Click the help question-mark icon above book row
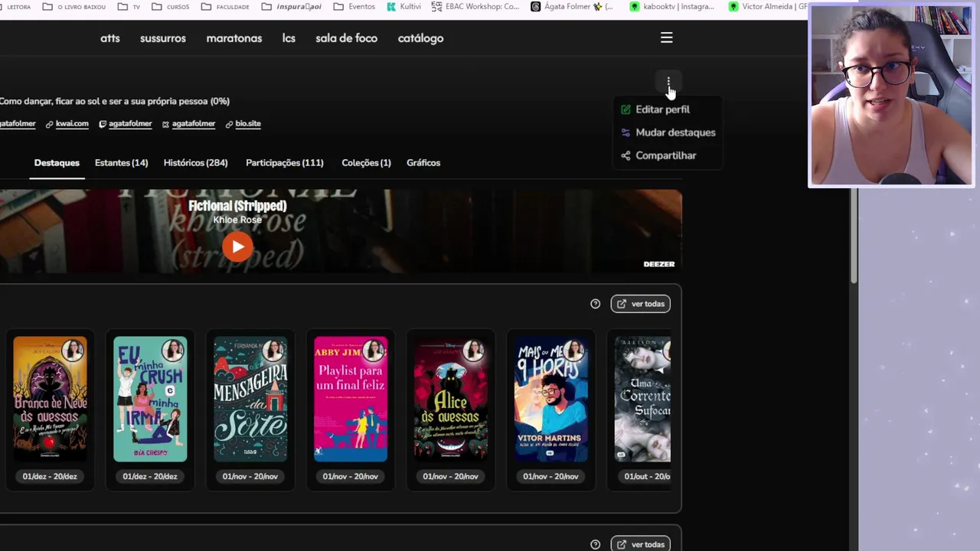The height and width of the screenshot is (551, 980). tap(595, 304)
